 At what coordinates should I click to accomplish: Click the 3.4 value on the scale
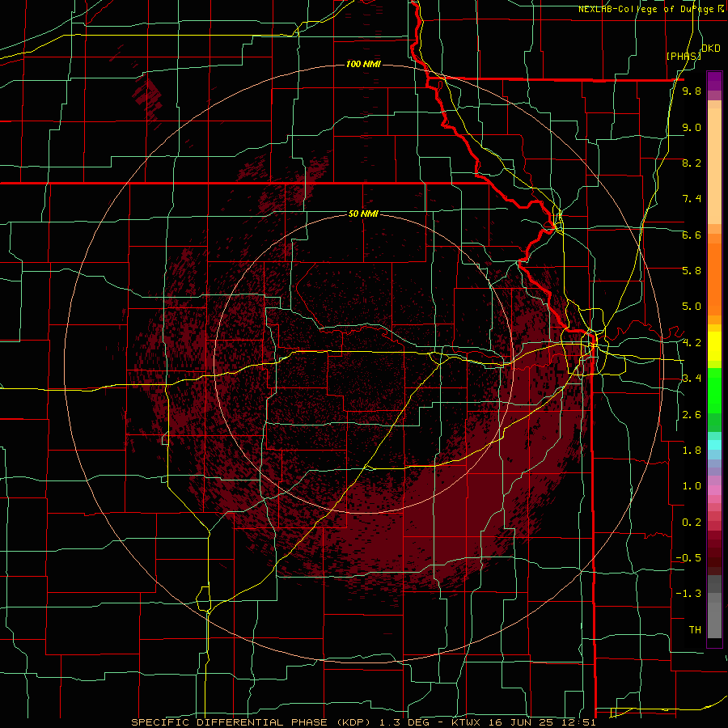(692, 379)
